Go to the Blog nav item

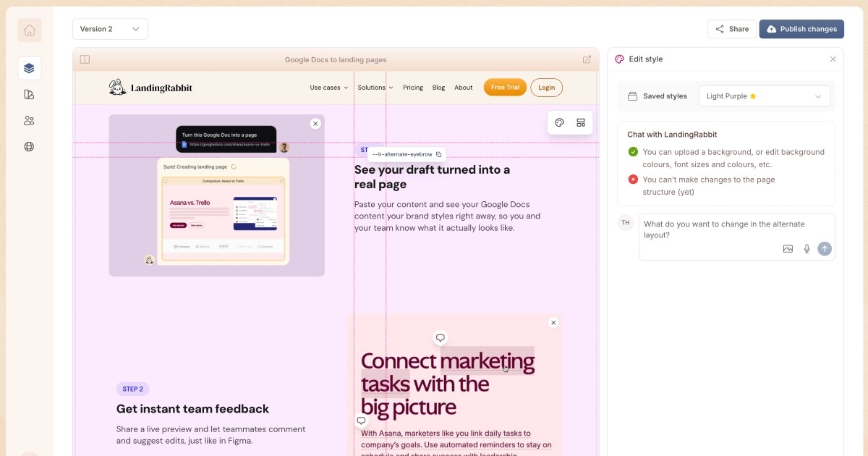pos(438,88)
